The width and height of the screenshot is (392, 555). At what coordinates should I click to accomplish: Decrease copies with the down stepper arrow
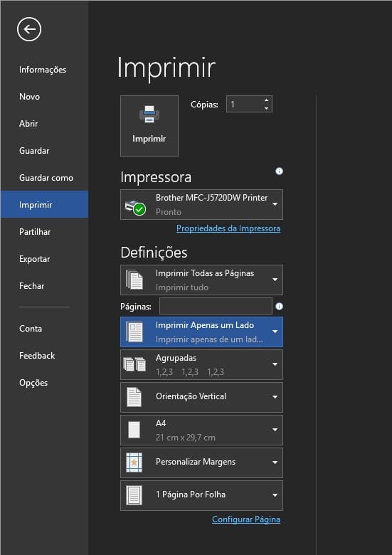[x=266, y=108]
